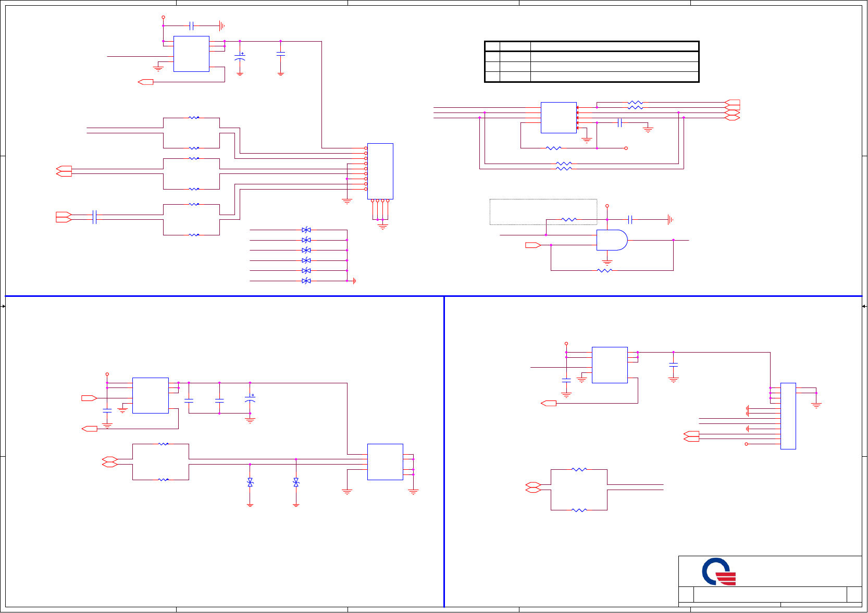Select the ten-pin connector block in top-left circuit
Image resolution: width=868 pixels, height=613 pixels.
point(380,171)
